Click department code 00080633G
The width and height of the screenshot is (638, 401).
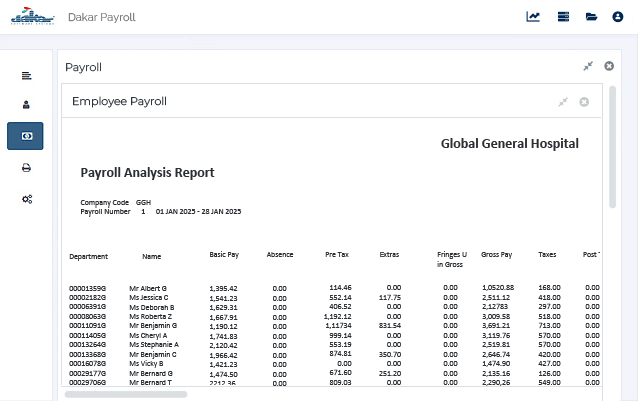(x=87, y=316)
